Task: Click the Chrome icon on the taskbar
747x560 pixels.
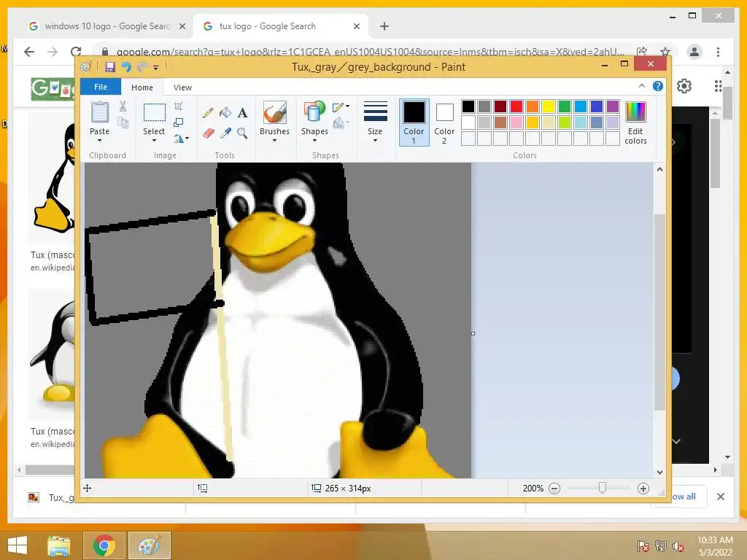Action: [104, 545]
